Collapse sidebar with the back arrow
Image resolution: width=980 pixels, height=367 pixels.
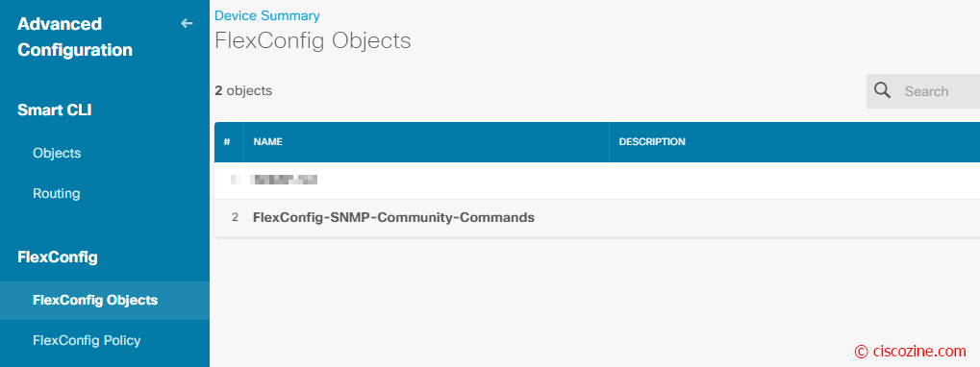(187, 24)
